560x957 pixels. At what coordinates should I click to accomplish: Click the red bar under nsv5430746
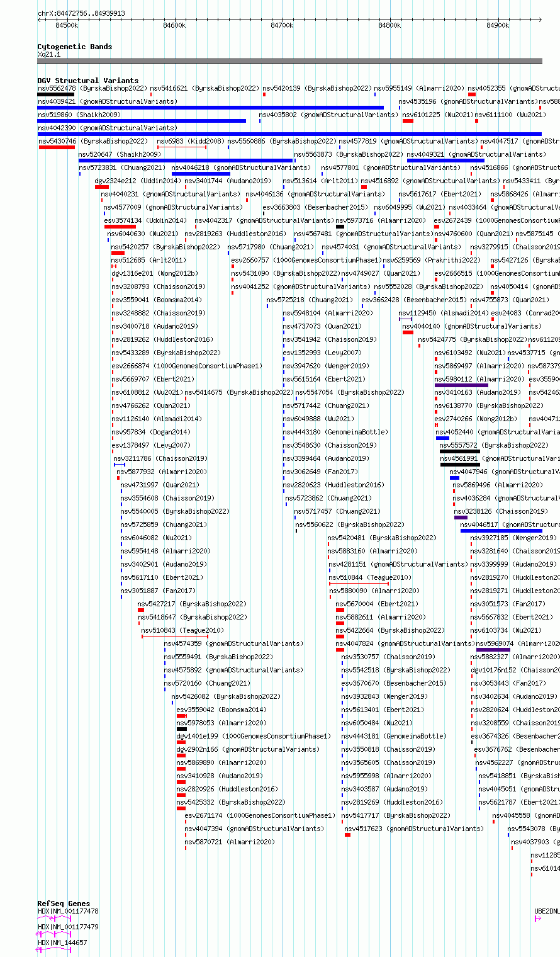point(57,147)
